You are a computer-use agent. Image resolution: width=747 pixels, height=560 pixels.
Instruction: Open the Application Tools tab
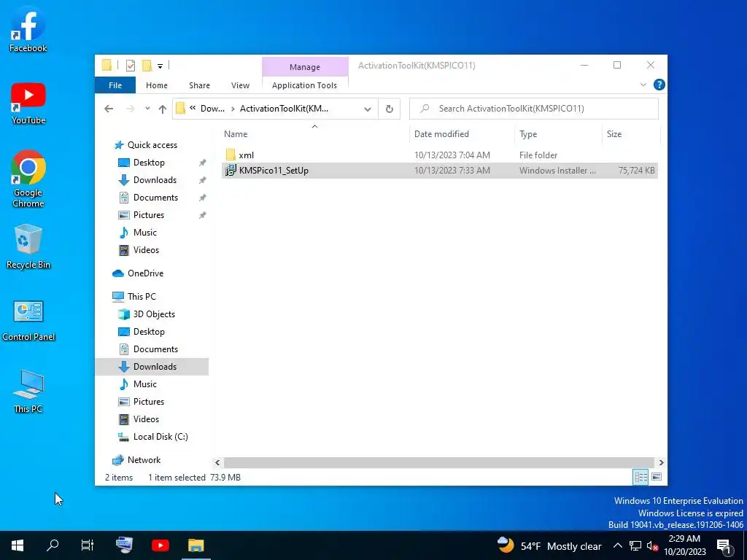tap(304, 85)
